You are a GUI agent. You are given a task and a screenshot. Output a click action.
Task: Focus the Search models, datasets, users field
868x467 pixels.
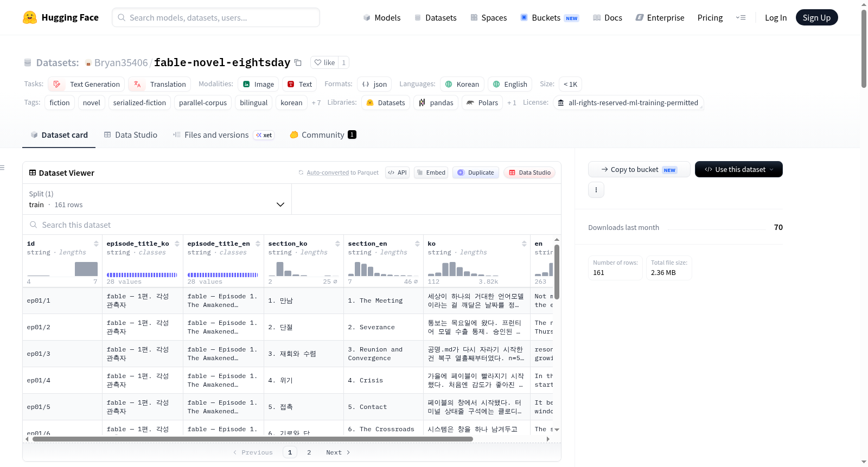tap(216, 17)
